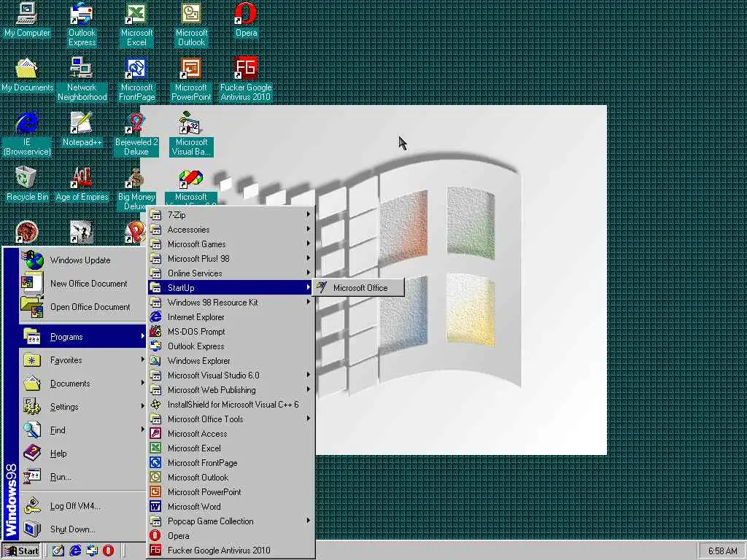Expand Microsoft Office Tools folder
The image size is (747, 560).
(x=231, y=419)
